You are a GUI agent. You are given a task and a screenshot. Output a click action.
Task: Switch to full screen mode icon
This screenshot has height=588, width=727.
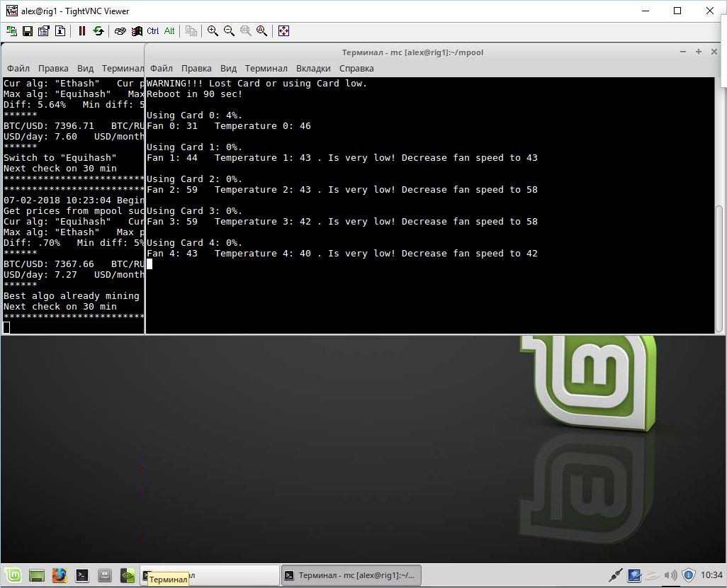[x=283, y=31]
